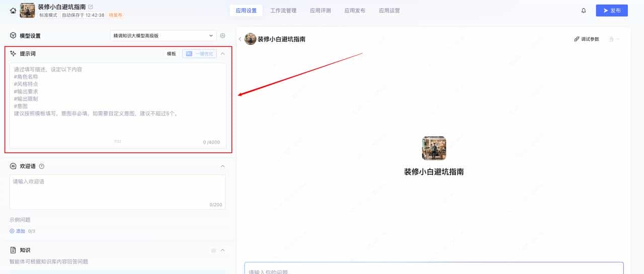The image size is (644, 274).
Task: Collapse the preview panel with left chevron
Action: point(240,39)
